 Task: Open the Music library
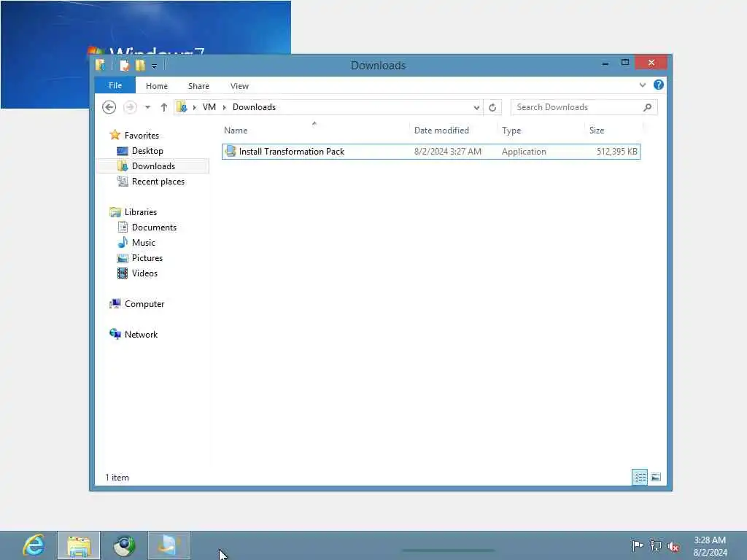click(x=144, y=242)
